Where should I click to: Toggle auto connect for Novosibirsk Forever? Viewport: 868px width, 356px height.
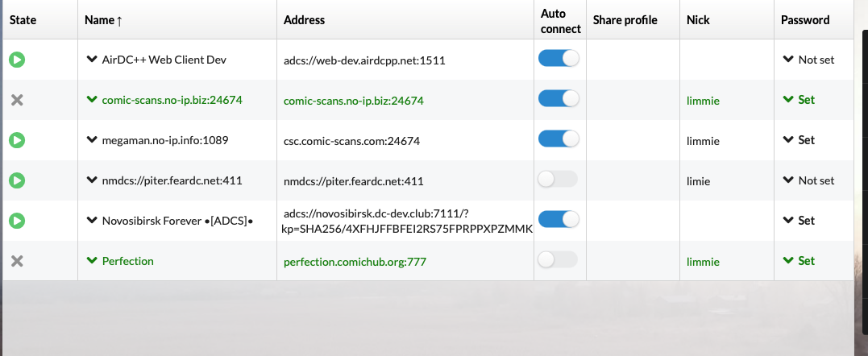click(x=559, y=220)
